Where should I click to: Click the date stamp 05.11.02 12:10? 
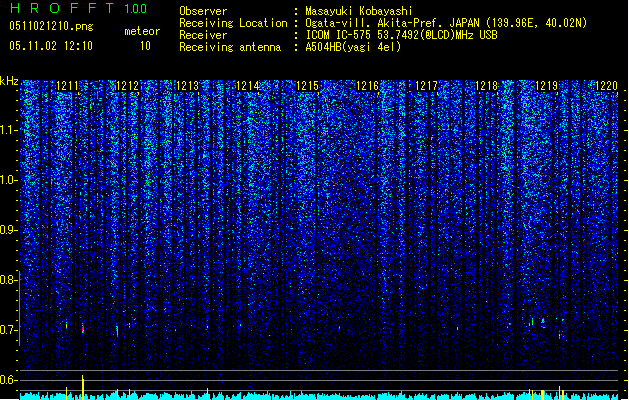click(x=51, y=46)
